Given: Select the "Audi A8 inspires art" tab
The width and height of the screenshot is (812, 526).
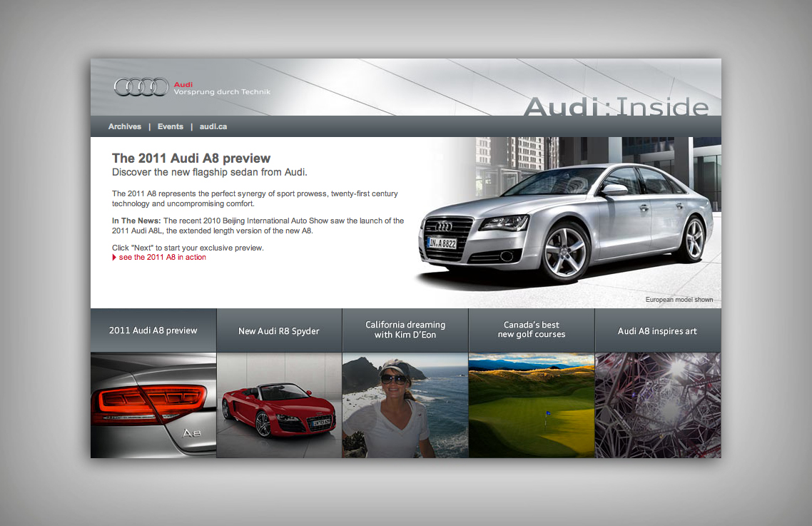Looking at the screenshot, I should (657, 331).
